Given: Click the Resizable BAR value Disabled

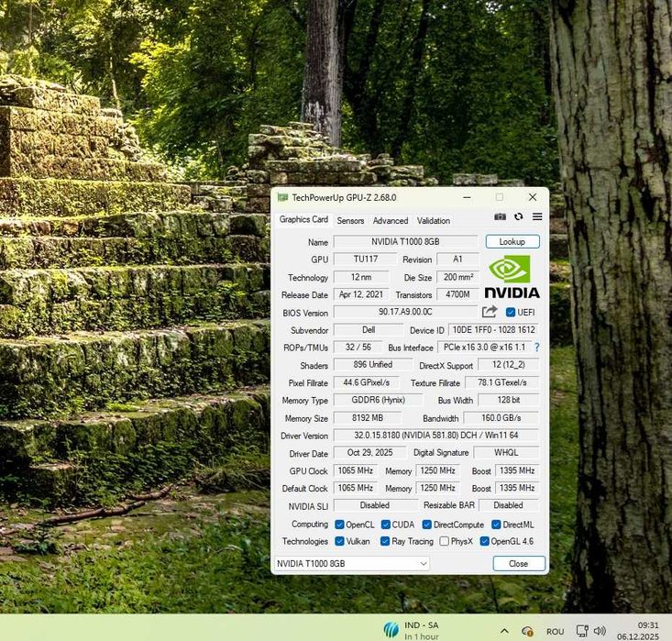Looking at the screenshot, I should (508, 505).
